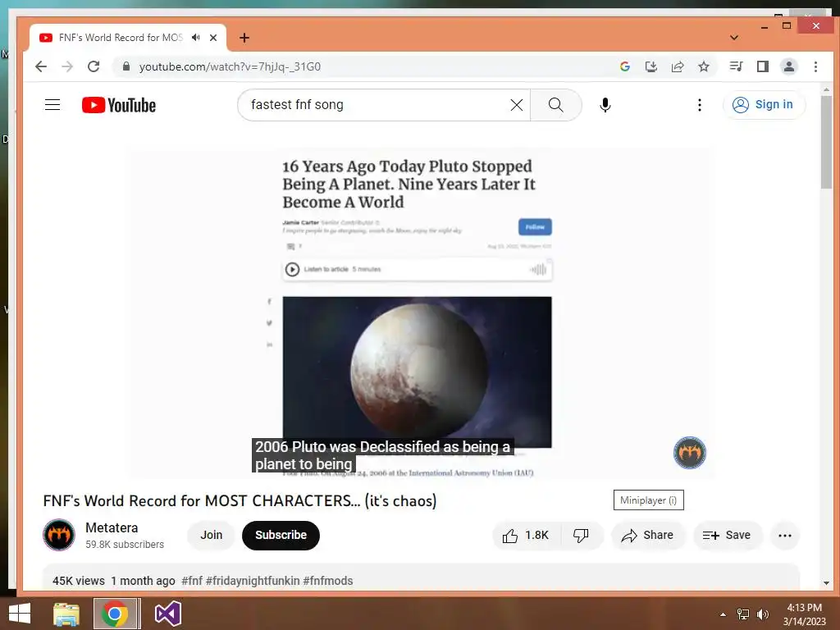This screenshot has height=630, width=840.
Task: Click the #fridaynightfunkin hashtag
Action: click(253, 581)
